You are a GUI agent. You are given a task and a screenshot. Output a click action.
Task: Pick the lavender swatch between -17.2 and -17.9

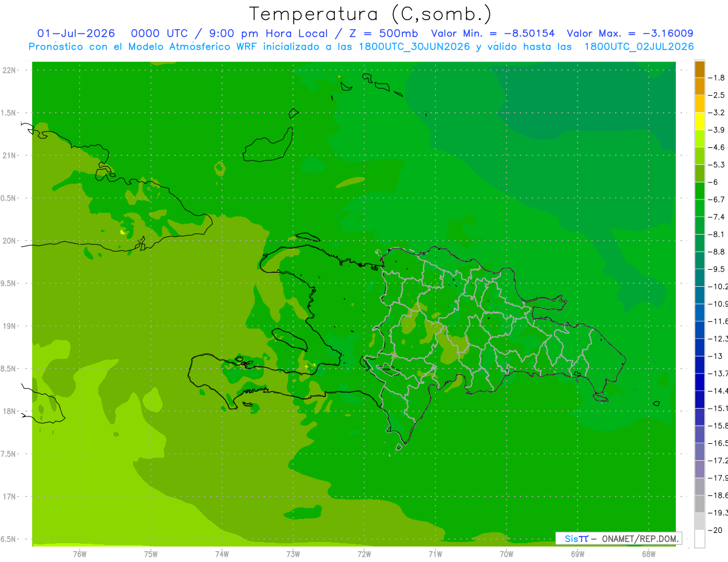click(699, 469)
